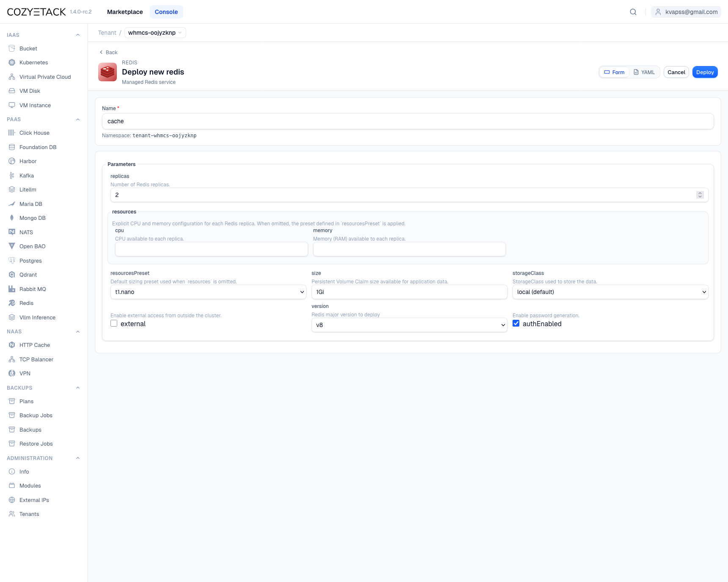Collapse the BACKUPS section
This screenshot has height=582, width=728.
(x=78, y=388)
